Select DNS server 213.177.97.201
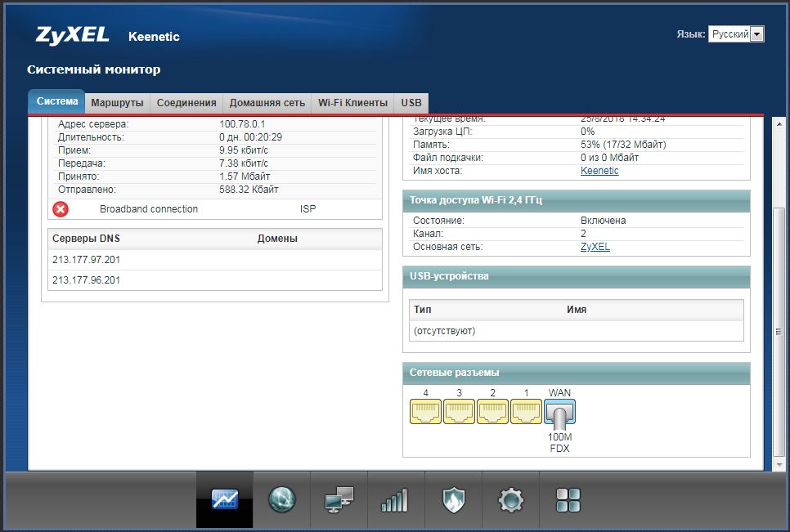 tap(86, 260)
